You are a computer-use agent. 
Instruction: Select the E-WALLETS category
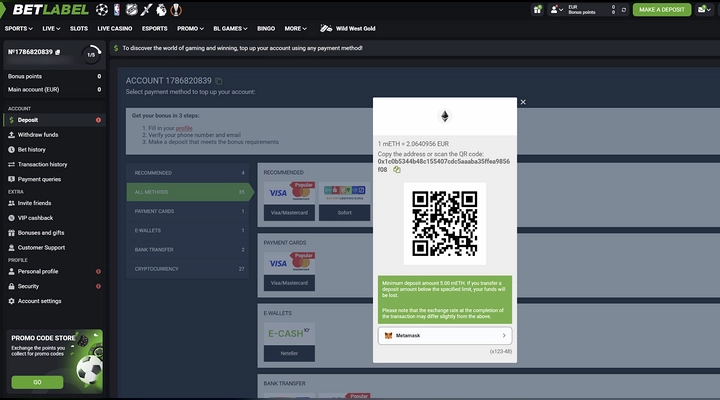click(188, 231)
